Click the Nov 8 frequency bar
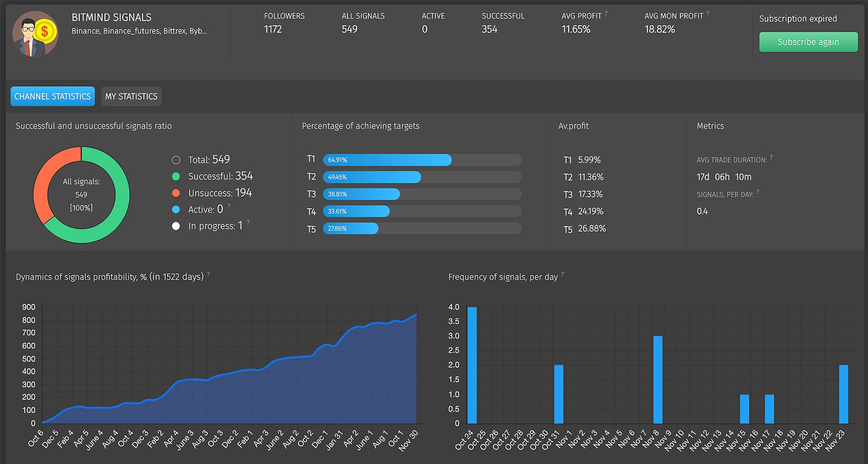 658,379
